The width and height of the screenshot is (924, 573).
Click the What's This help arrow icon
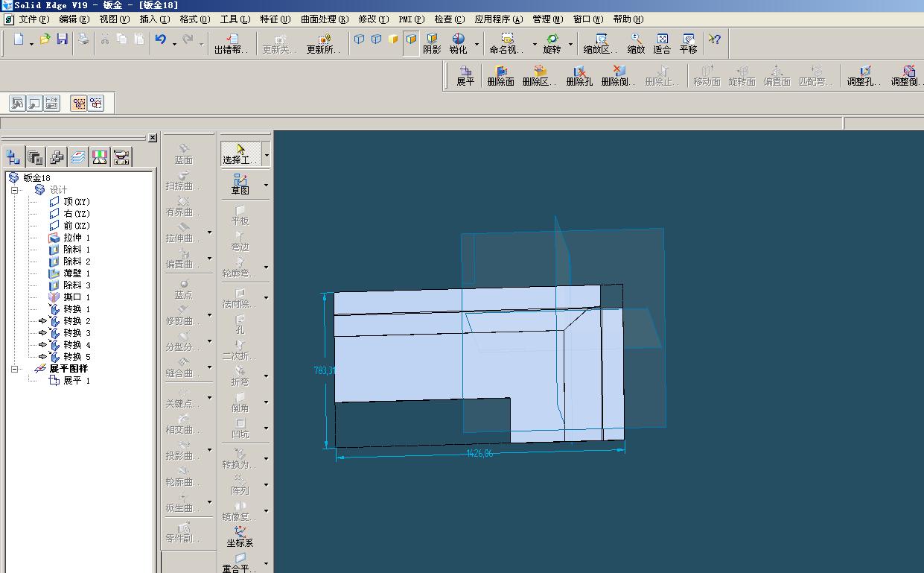[714, 39]
